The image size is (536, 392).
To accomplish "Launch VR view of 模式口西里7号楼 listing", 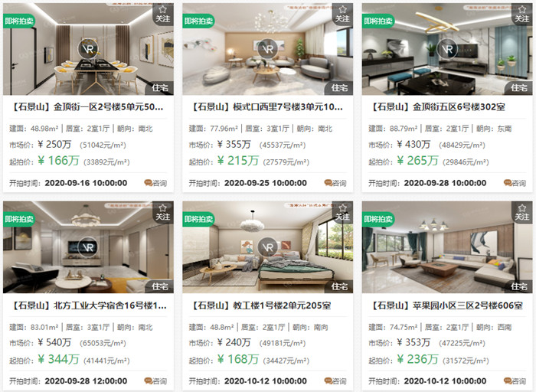I will [x=268, y=49].
